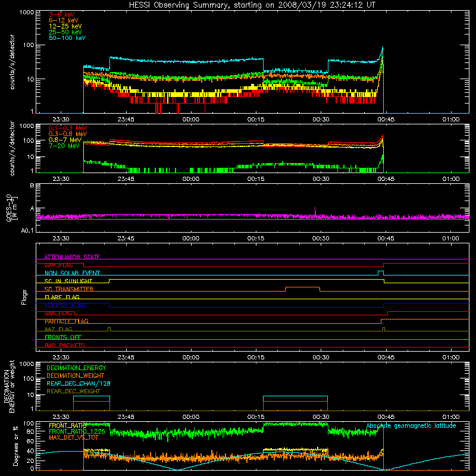Select the AAZ_FLAG label
This screenshot has height=476, width=476.
(58, 330)
